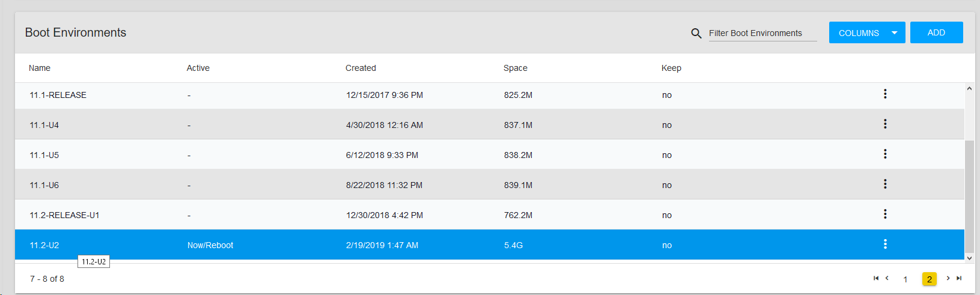
Task: Open actions menu for 11.1-U4 row
Action: (x=885, y=124)
